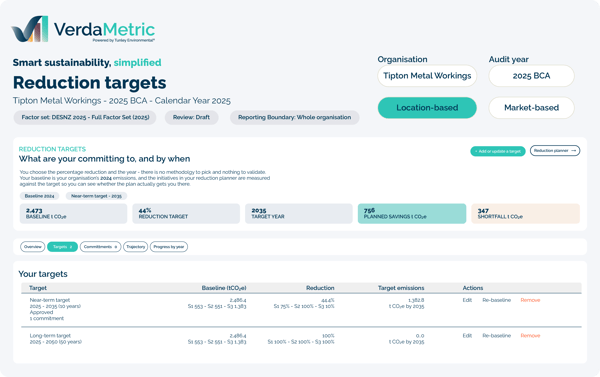The image size is (600, 377).
Task: Click the Reporting Boundary: Whole organisation chip
Action: coord(294,117)
